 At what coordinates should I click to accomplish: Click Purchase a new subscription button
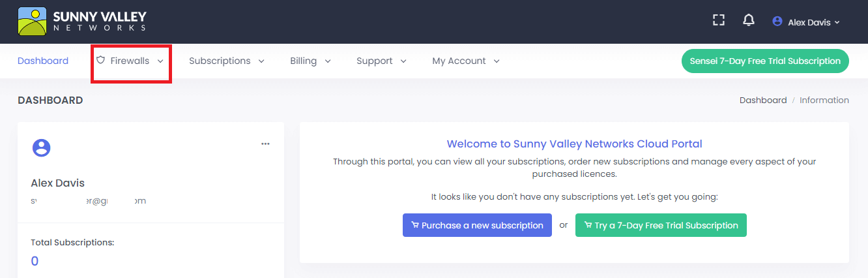coord(477,225)
